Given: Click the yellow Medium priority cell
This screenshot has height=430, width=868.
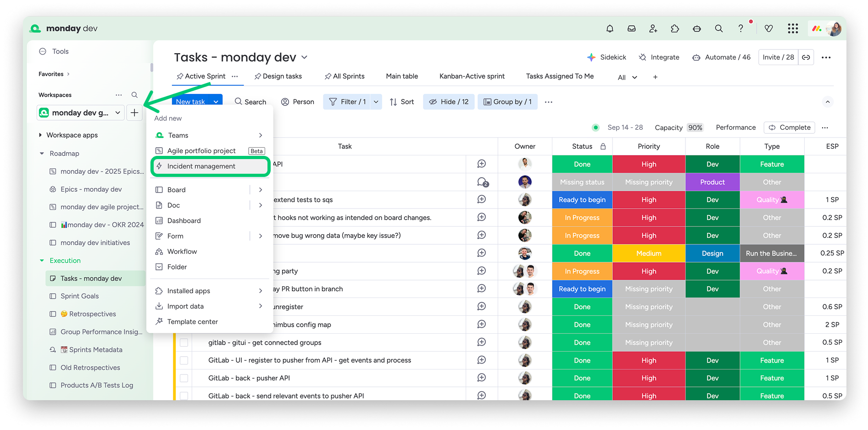Looking at the screenshot, I should click(x=649, y=254).
